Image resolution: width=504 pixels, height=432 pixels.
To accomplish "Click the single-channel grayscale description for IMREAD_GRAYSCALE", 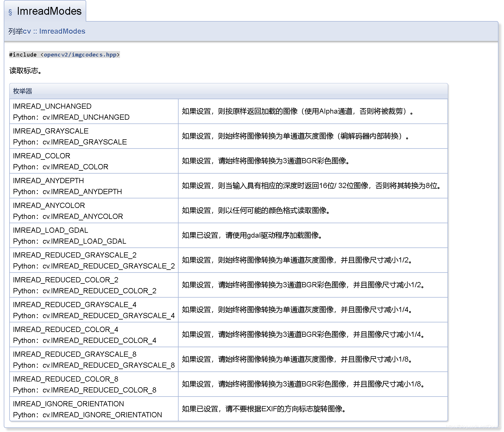I will pos(296,136).
